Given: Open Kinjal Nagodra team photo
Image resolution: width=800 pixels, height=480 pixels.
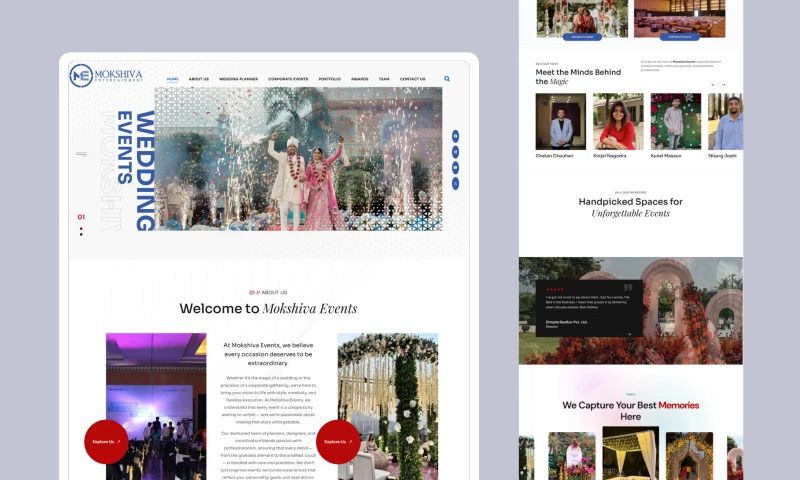Looking at the screenshot, I should [x=618, y=121].
